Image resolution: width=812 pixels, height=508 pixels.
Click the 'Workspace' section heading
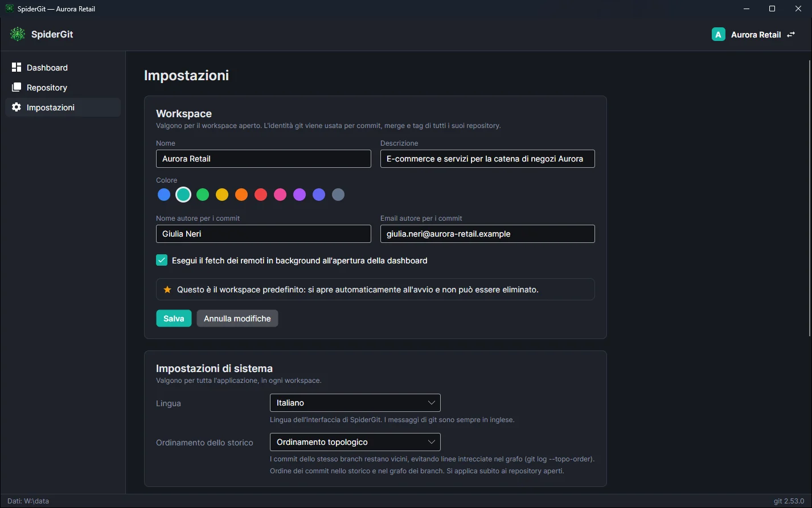point(184,114)
